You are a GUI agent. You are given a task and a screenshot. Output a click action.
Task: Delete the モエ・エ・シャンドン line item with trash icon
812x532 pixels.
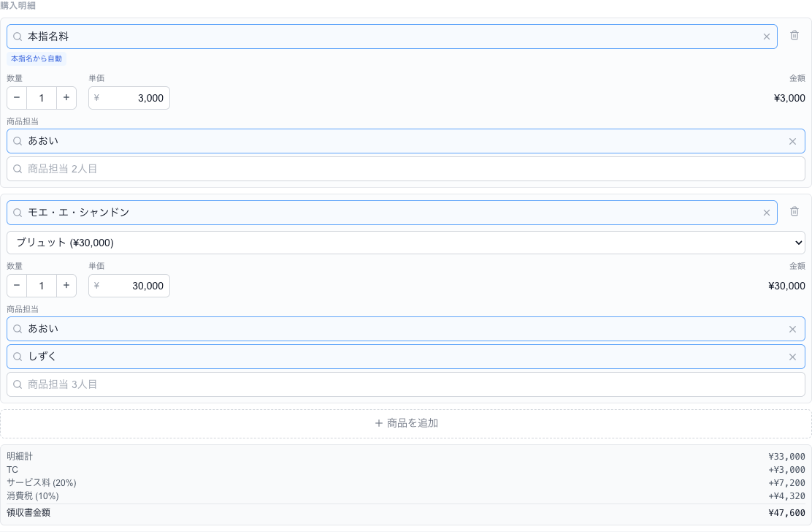tap(794, 211)
